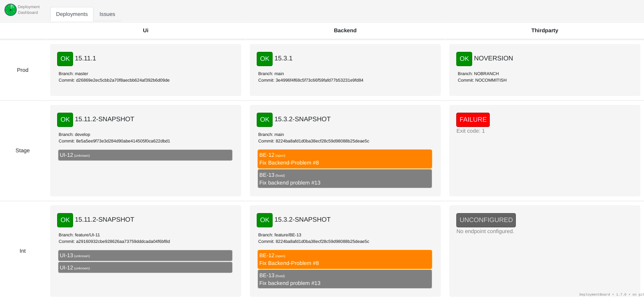Open BE-13 fixed issue in Int Backend
The height and width of the screenshot is (298, 644).
[345, 279]
